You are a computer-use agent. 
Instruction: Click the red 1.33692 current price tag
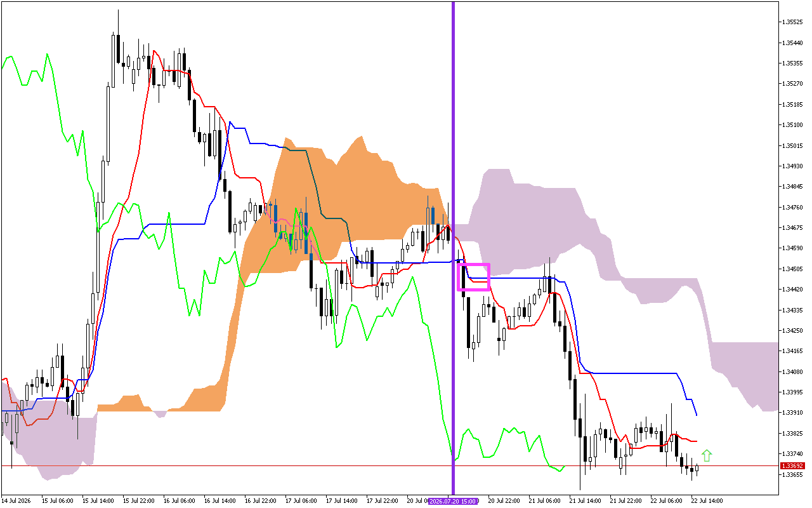click(x=794, y=465)
